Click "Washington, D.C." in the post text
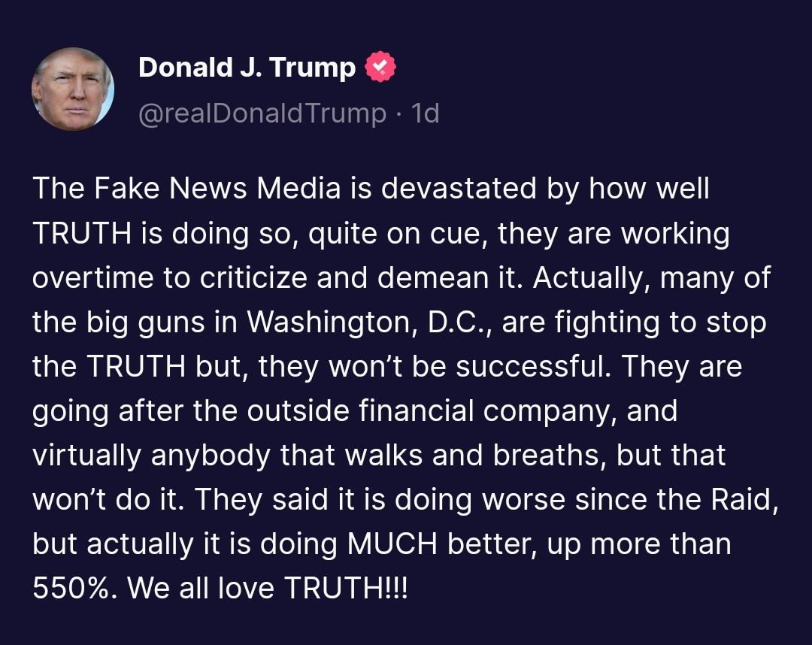Screen dimensions: 812x645 pos(370,322)
